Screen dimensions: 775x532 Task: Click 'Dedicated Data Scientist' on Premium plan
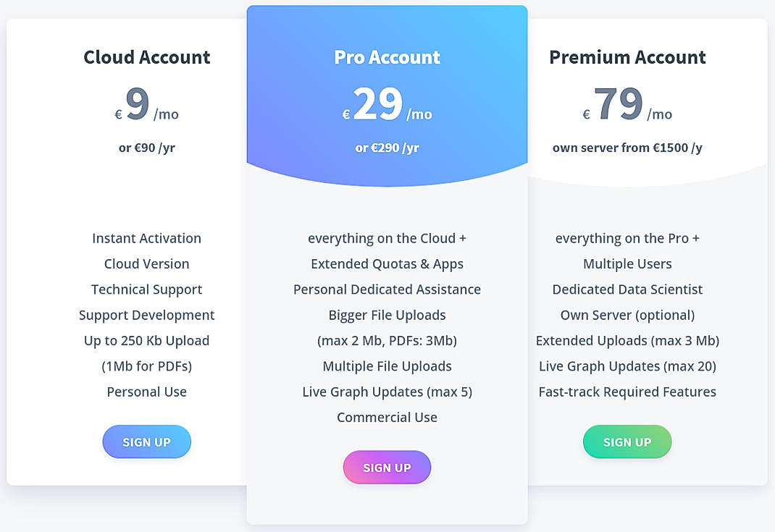tap(627, 290)
